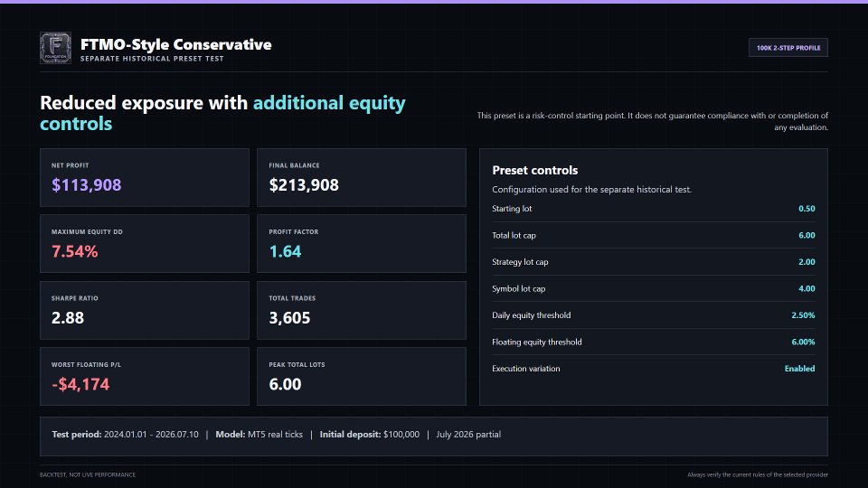This screenshot has height=488, width=868.
Task: Click the FTMO-Style Conservative title
Action: 176,44
